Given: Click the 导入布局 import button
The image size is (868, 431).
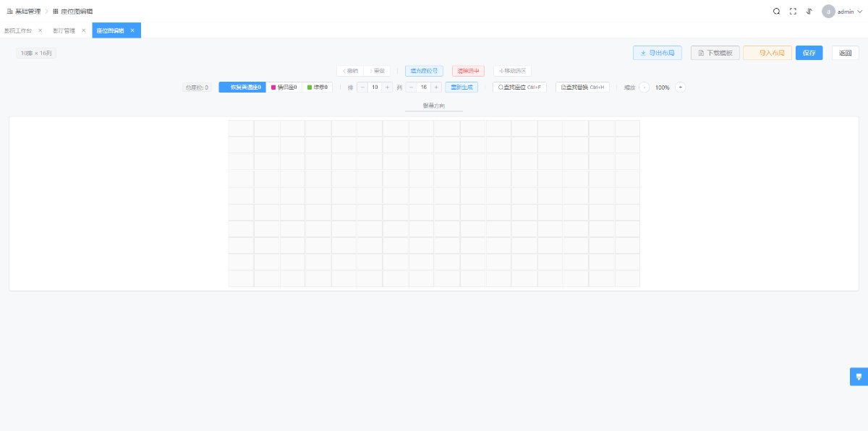Looking at the screenshot, I should (767, 53).
